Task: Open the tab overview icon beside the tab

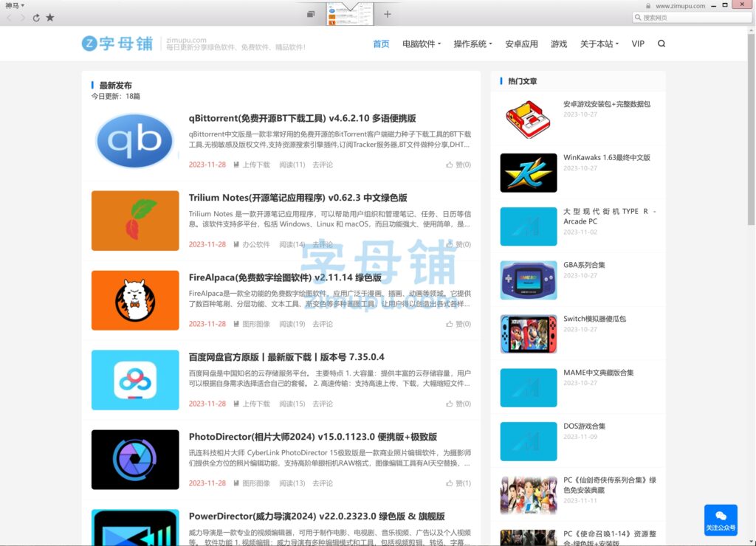Action: point(311,14)
